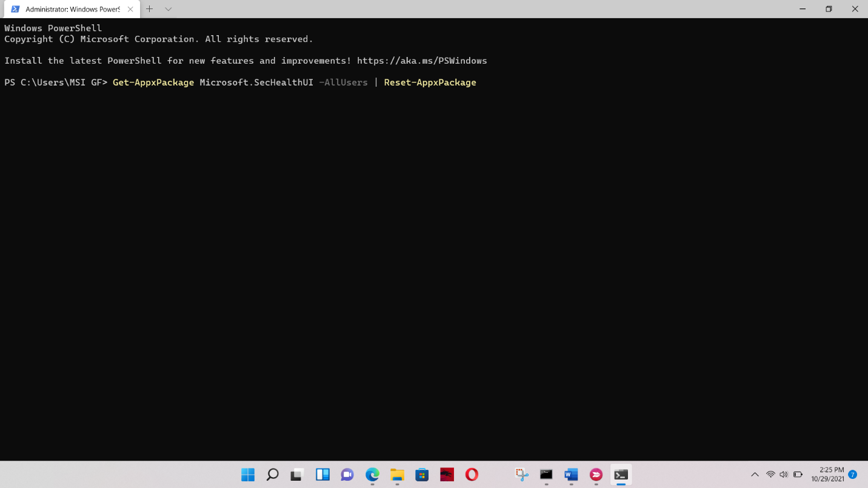
Task: Expand hidden icons in the system tray
Action: click(x=755, y=475)
